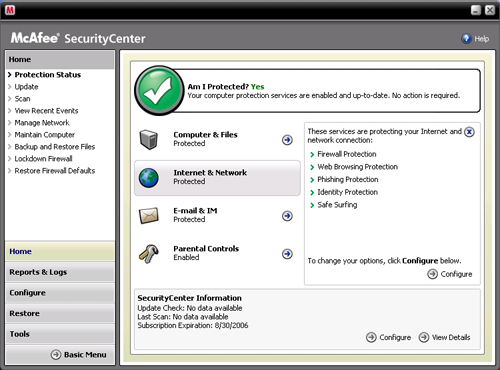Open Maintain Computer

tap(45, 135)
